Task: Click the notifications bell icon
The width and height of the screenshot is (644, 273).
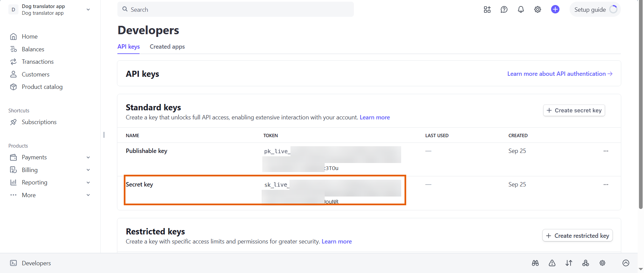Action: [521, 9]
